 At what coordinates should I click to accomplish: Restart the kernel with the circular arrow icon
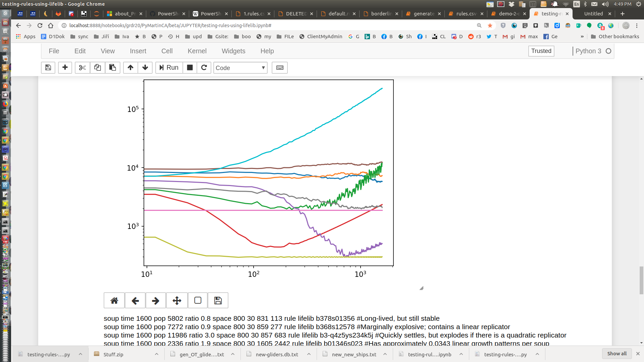point(204,68)
